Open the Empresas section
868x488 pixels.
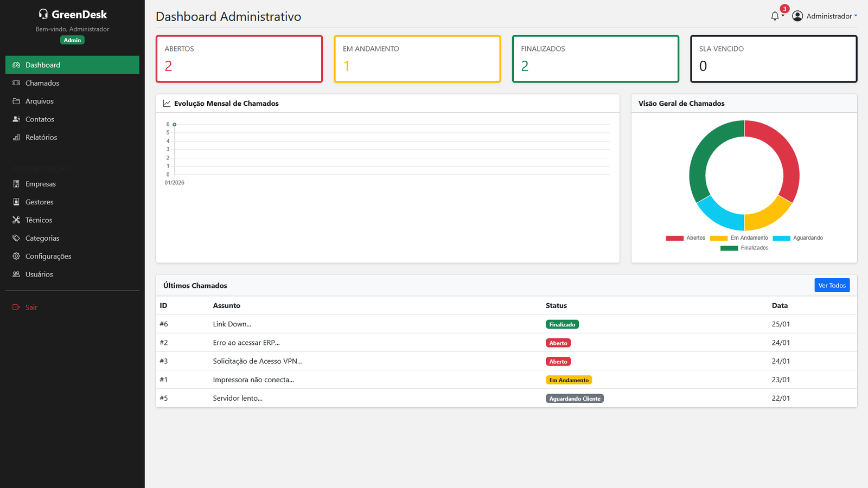tap(41, 184)
